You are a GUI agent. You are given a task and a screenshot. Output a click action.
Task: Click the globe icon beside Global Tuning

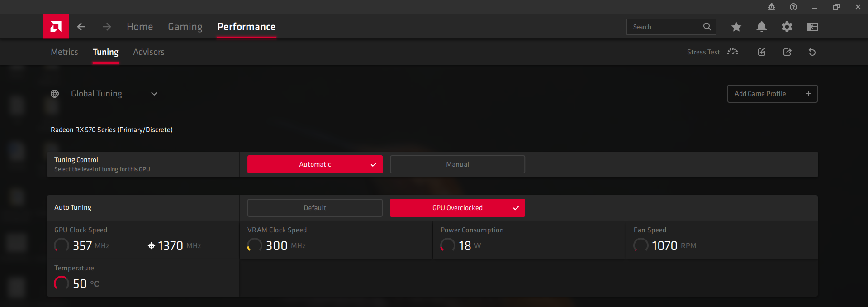[x=55, y=94]
